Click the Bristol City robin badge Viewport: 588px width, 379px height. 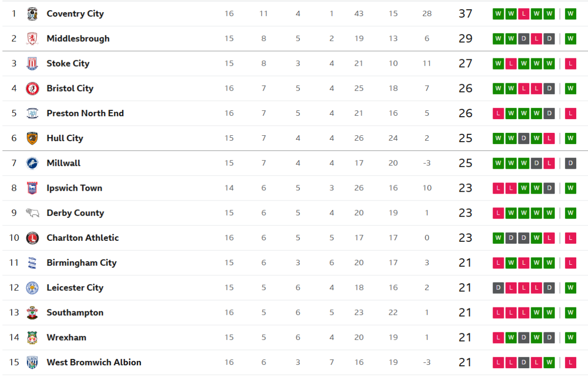coord(32,89)
